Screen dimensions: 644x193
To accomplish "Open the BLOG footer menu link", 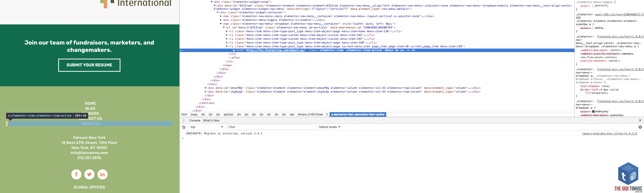I will pos(90,108).
